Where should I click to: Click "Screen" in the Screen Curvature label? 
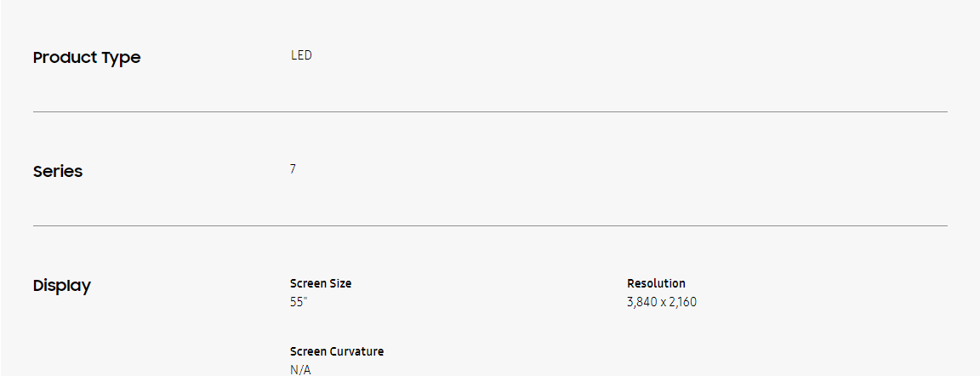[x=308, y=351]
